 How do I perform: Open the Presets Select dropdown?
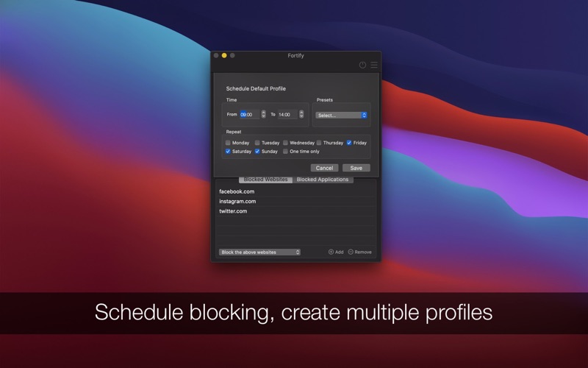click(341, 116)
